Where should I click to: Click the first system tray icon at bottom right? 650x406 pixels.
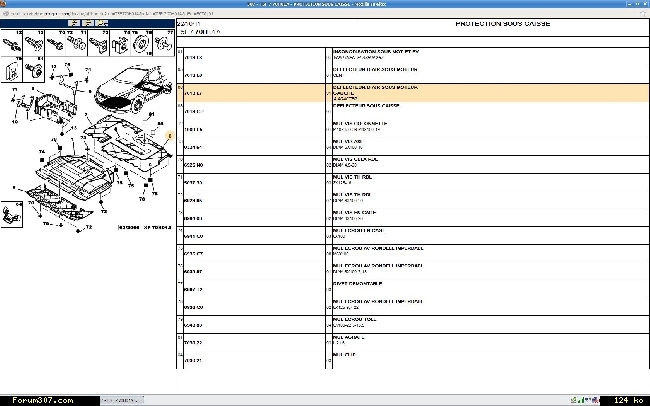tap(574, 400)
